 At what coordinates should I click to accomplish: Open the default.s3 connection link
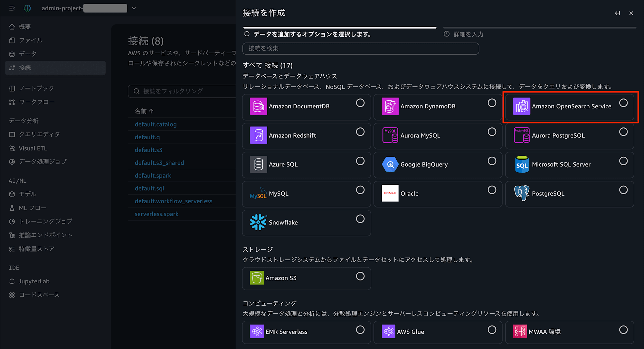148,150
